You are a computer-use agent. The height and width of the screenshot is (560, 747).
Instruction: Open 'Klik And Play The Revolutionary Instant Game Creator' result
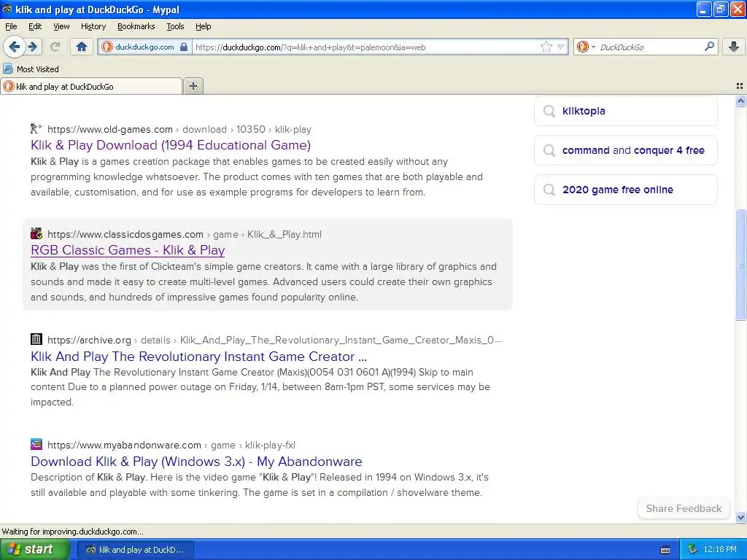pyautogui.click(x=198, y=356)
